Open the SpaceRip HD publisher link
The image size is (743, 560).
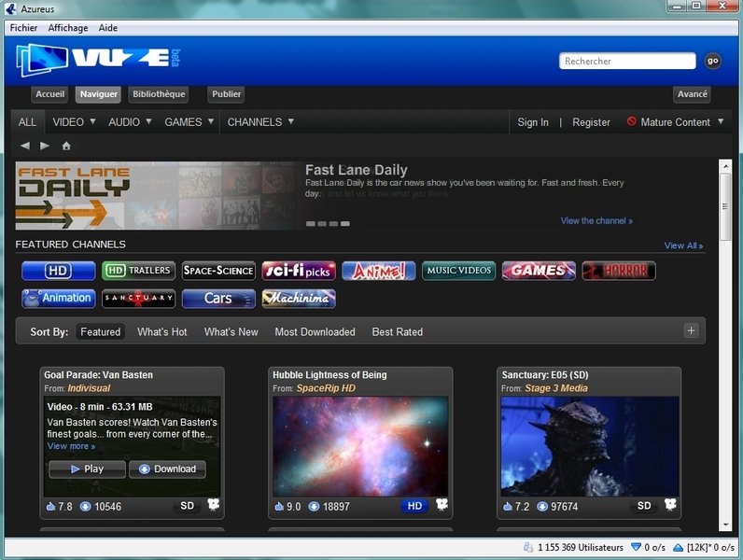pos(326,388)
